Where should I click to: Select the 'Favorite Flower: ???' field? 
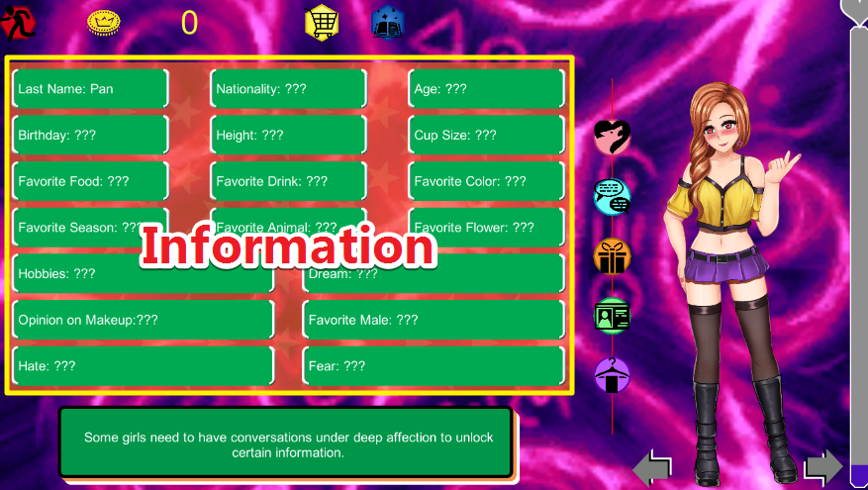pyautogui.click(x=487, y=227)
